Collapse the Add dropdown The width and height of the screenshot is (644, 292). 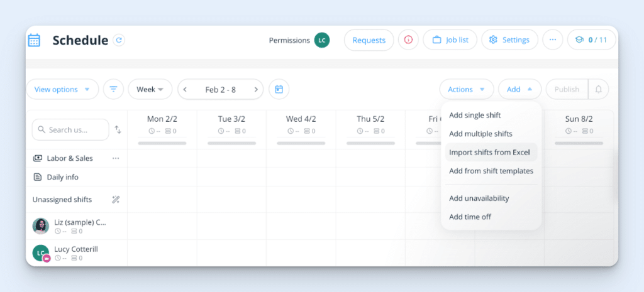519,89
